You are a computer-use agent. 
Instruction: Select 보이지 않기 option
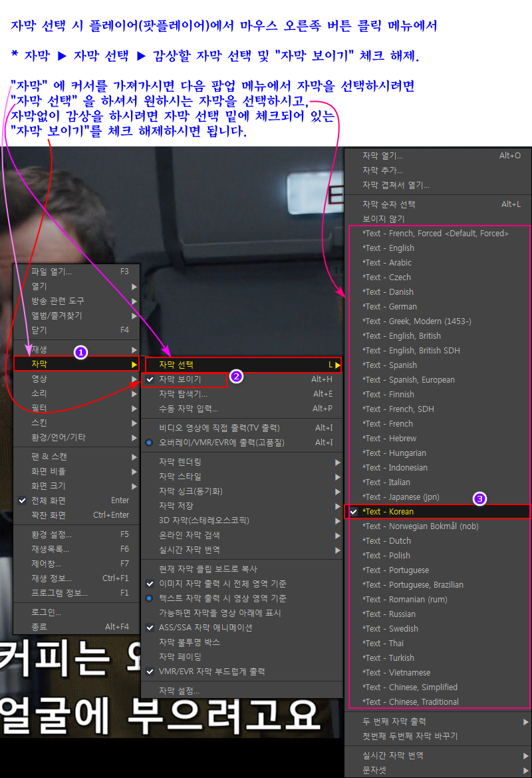point(438,219)
